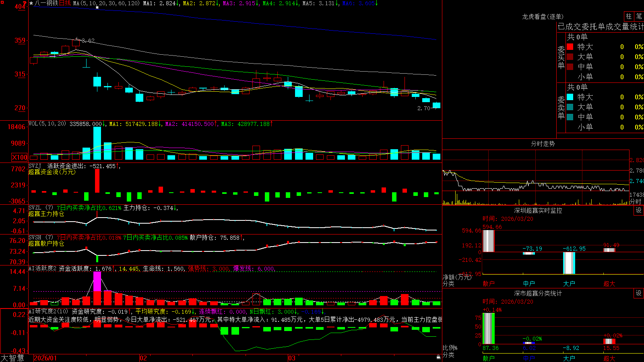Click the 大户 cyan bar in 深圳超赢实时监控

pyautogui.click(x=569, y=263)
